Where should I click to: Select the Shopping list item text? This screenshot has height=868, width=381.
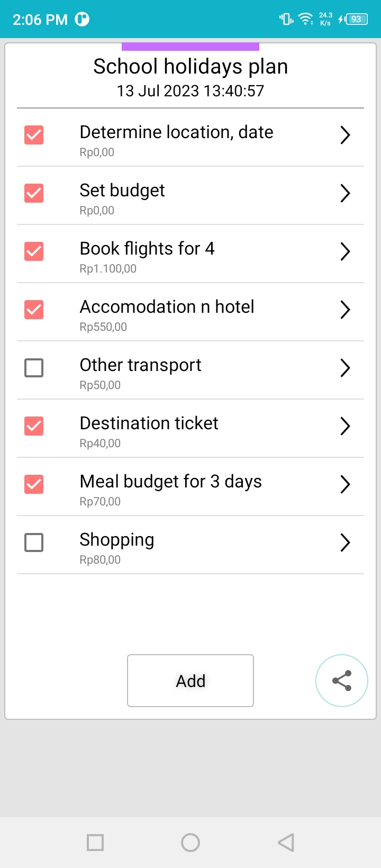point(117,540)
